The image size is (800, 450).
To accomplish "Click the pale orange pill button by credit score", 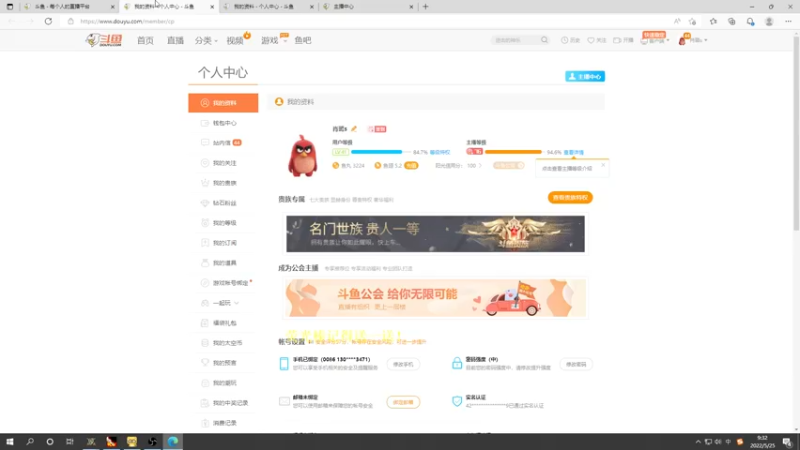I will 509,166.
